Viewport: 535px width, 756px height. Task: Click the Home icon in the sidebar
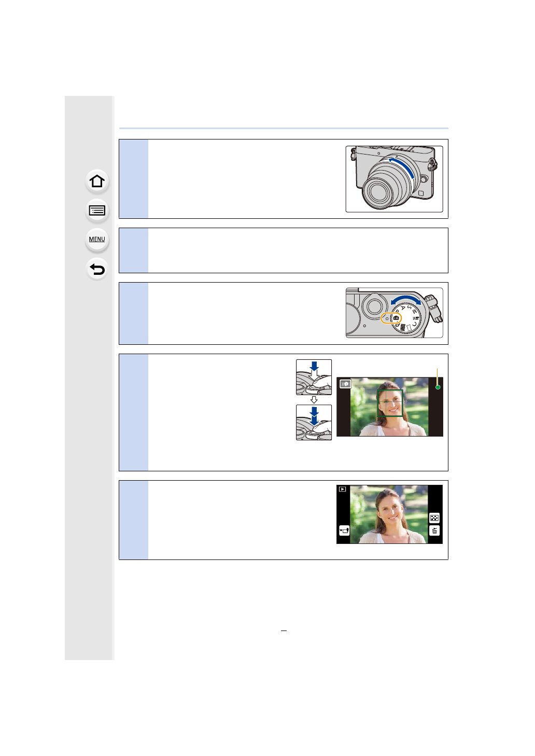pos(97,181)
